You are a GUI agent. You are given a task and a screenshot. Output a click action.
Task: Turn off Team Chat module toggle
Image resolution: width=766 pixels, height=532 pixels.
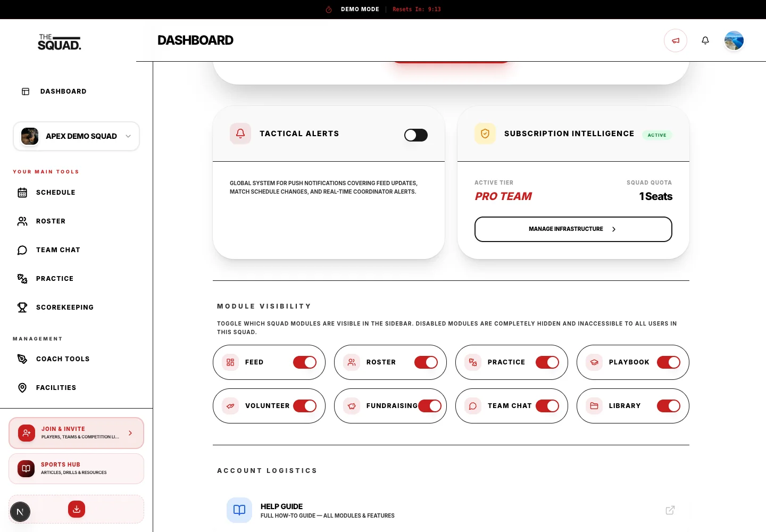pyautogui.click(x=547, y=406)
